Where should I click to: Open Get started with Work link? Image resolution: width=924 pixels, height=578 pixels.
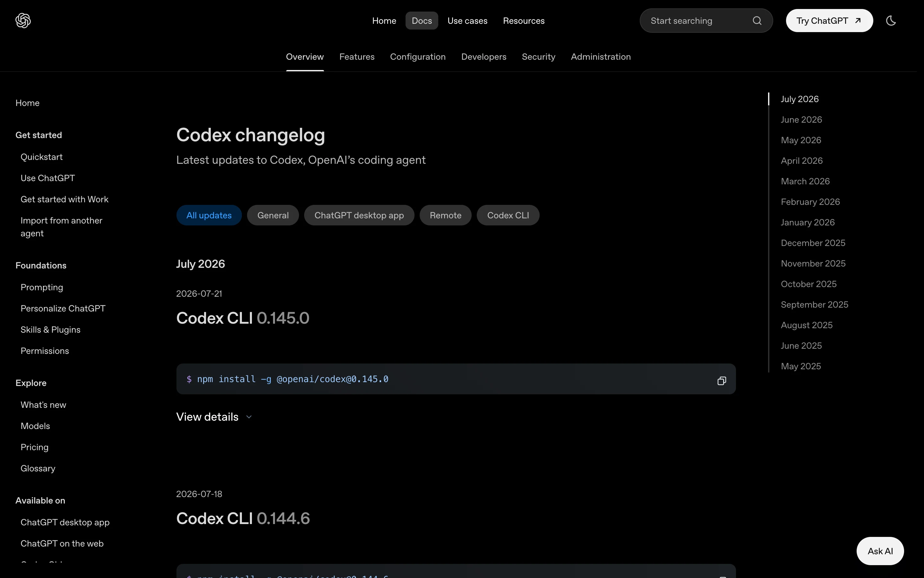pos(64,199)
